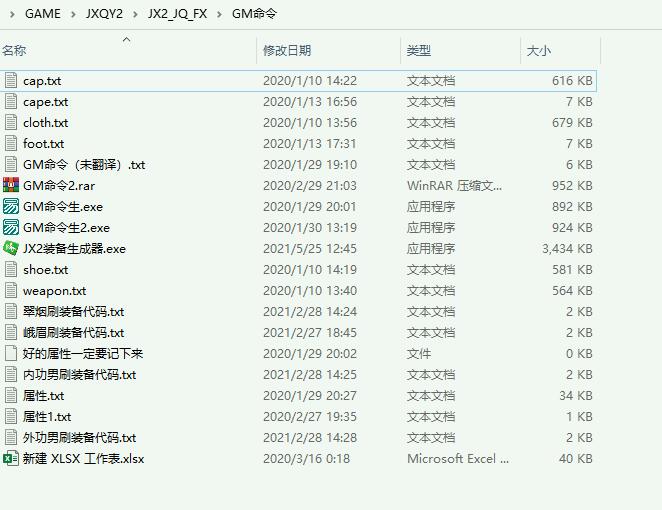The width and height of the screenshot is (662, 510).
Task: Sort by the 大小 column header
Action: (x=539, y=51)
